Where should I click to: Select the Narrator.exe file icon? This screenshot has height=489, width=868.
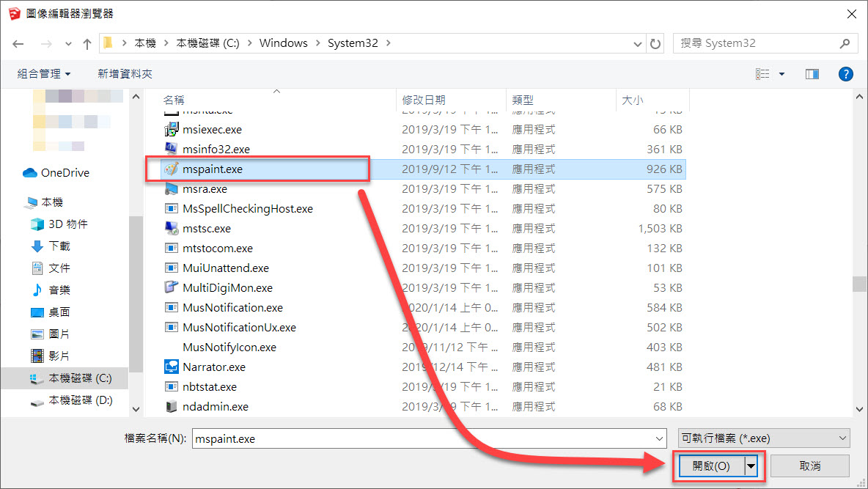171,367
